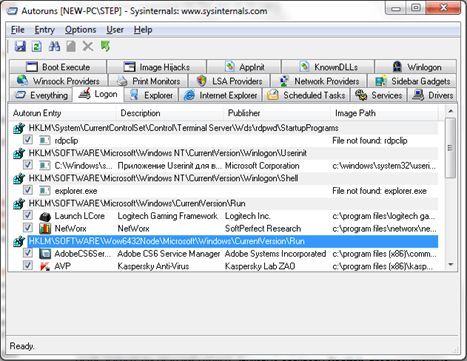This screenshot has height=361, width=467.
Task: Uncheck the C:\Windows\s... Userinit entry
Action: pyautogui.click(x=28, y=165)
